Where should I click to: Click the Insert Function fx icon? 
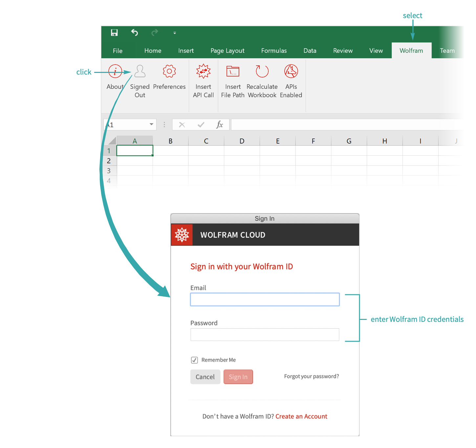pos(219,125)
